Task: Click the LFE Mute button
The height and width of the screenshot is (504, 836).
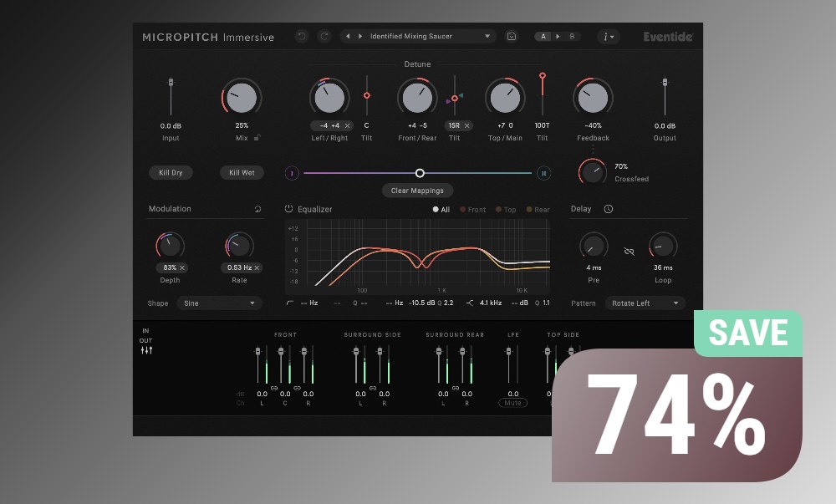Action: (x=513, y=403)
